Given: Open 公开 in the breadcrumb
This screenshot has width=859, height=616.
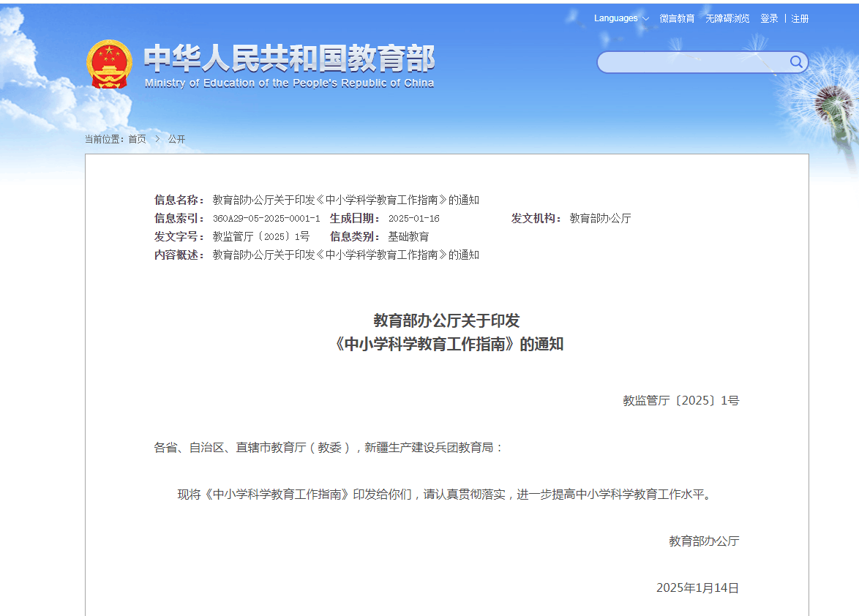Looking at the screenshot, I should point(176,139).
